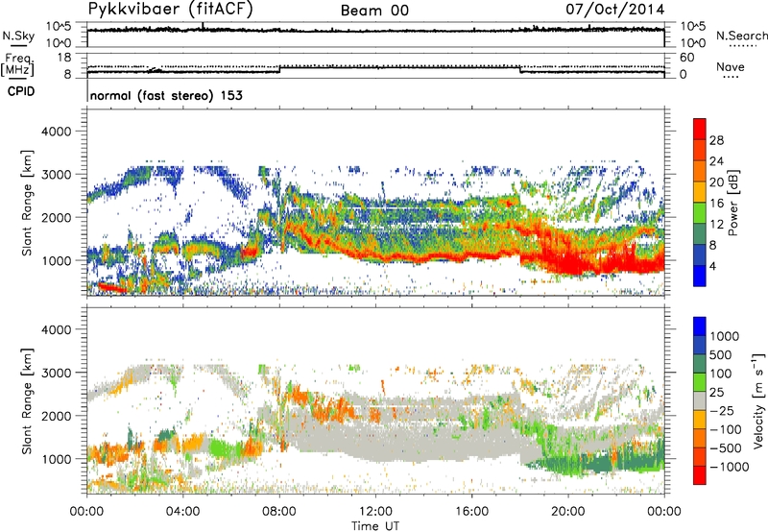
Task: Pick the yellow velocity swatch between -25 and -100
Action: (700, 420)
